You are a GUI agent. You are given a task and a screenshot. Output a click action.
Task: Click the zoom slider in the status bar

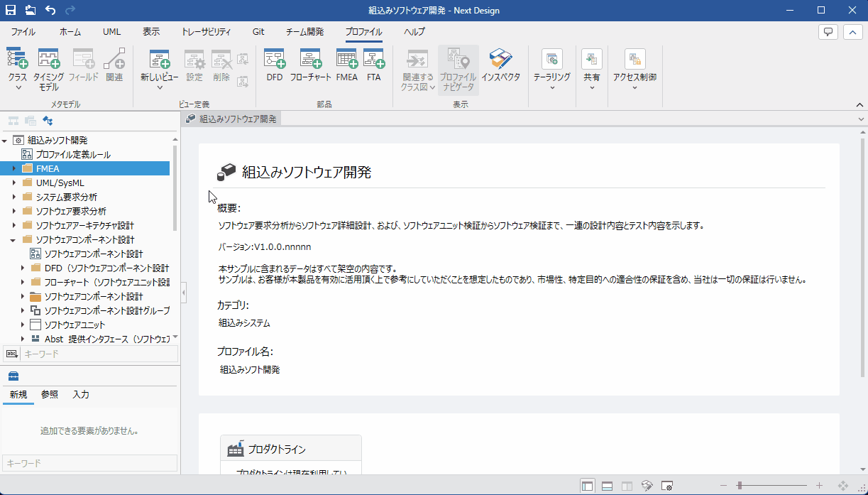pyautogui.click(x=771, y=486)
